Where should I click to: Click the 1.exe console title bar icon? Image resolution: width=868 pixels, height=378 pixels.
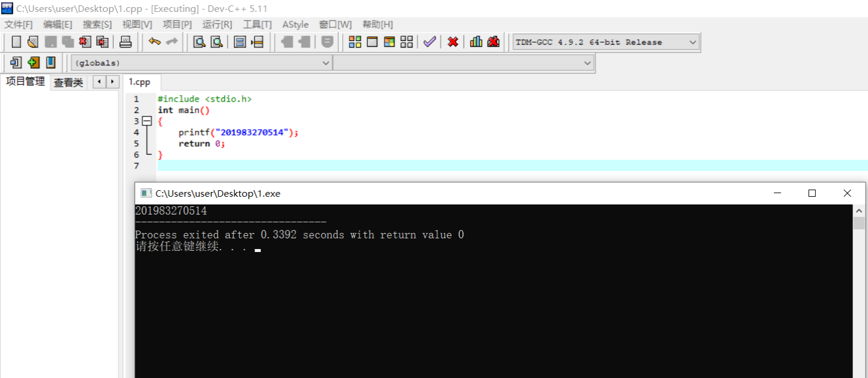(x=145, y=193)
